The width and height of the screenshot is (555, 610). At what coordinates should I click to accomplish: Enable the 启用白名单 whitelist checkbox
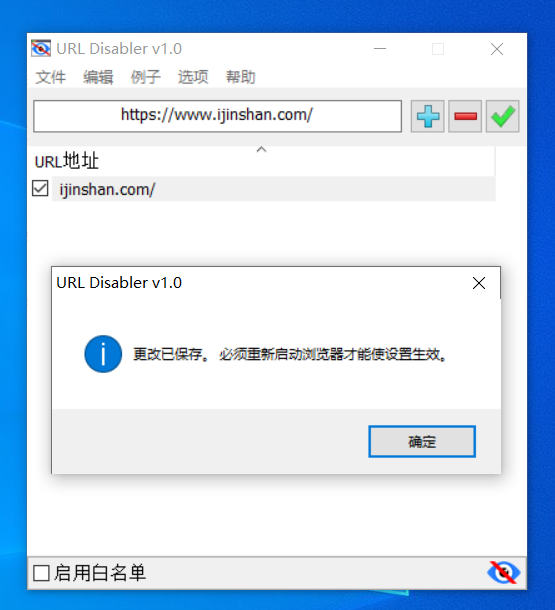point(41,573)
